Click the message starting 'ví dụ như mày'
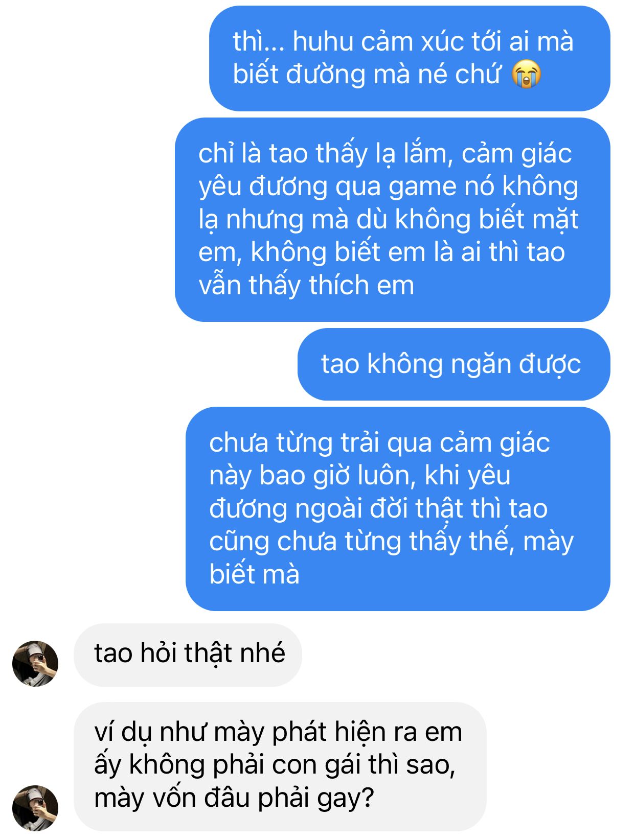635x840 pixels. [280, 766]
